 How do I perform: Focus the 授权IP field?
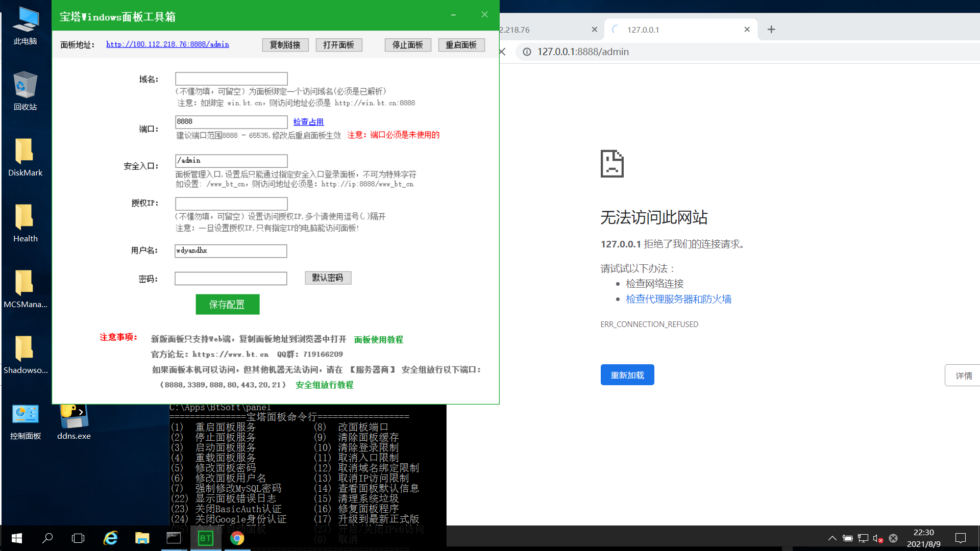[x=231, y=204]
